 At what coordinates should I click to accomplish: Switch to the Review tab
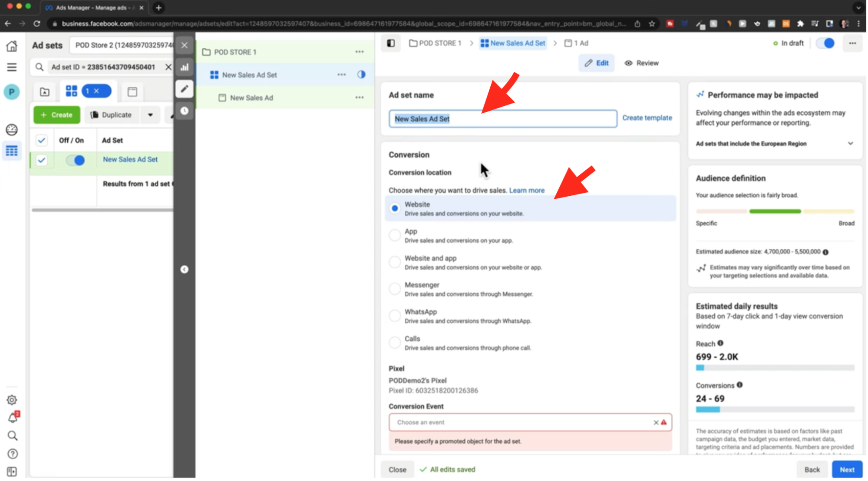(641, 63)
